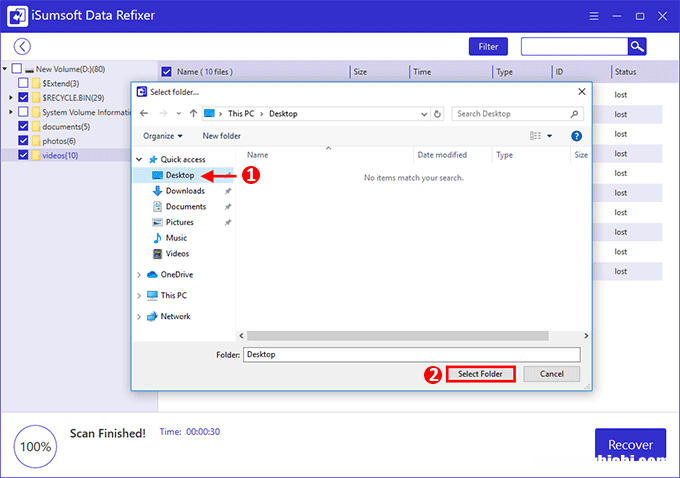The width and height of the screenshot is (680, 478).
Task: Click the horizontal scrollbar in file list
Action: click(400, 335)
